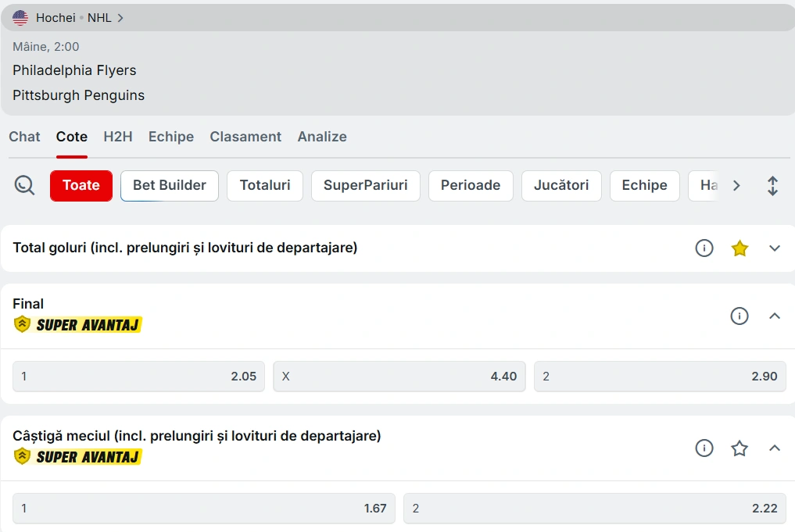
Task: Expand the Total goluri market section
Action: 775,248
